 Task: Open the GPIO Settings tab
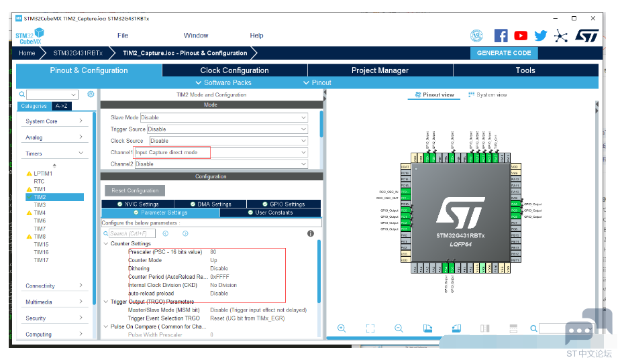pos(284,204)
